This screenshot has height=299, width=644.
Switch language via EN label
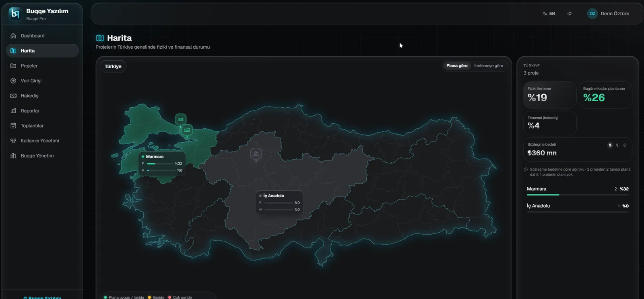pyautogui.click(x=552, y=14)
